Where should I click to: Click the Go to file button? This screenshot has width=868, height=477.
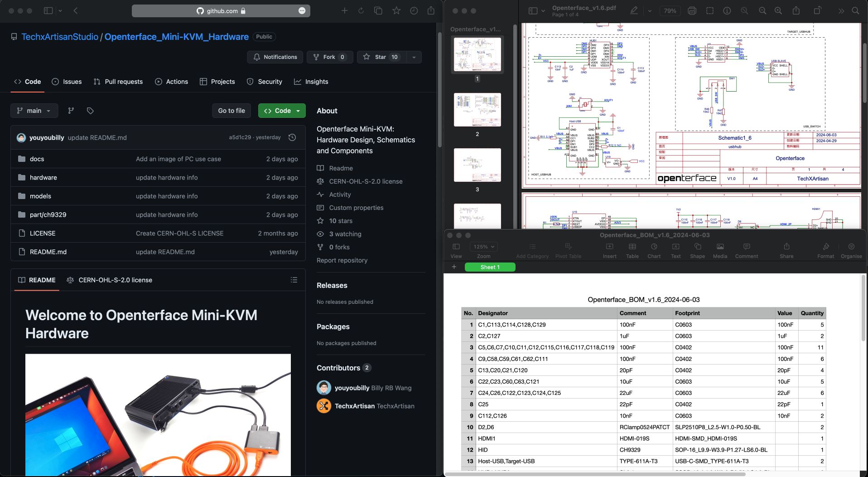231,111
